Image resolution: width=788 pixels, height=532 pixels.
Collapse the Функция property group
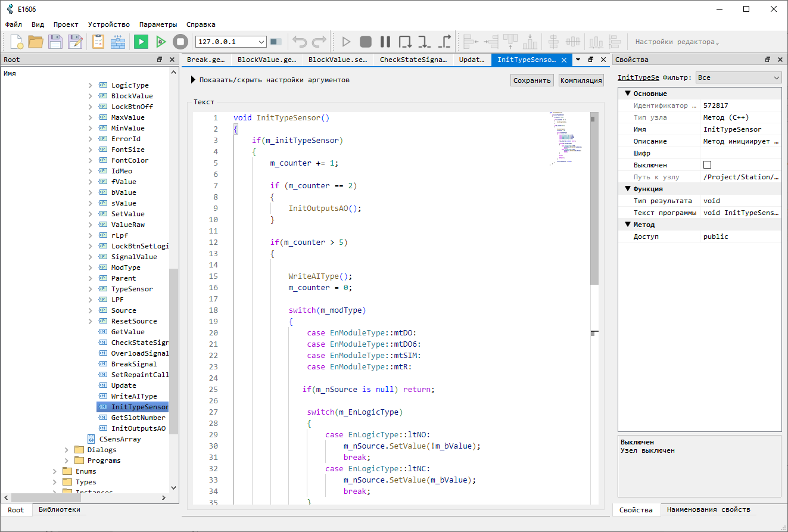point(627,189)
